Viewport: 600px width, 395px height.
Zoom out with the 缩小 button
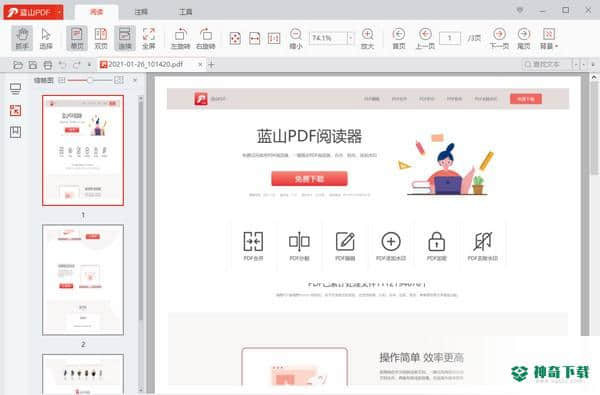pos(296,38)
